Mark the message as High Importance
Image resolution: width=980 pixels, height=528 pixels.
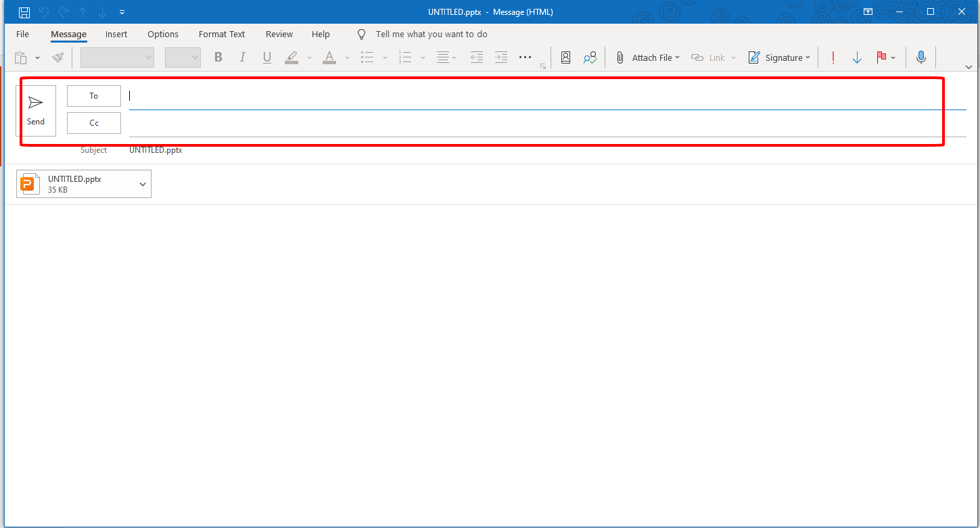[833, 57]
